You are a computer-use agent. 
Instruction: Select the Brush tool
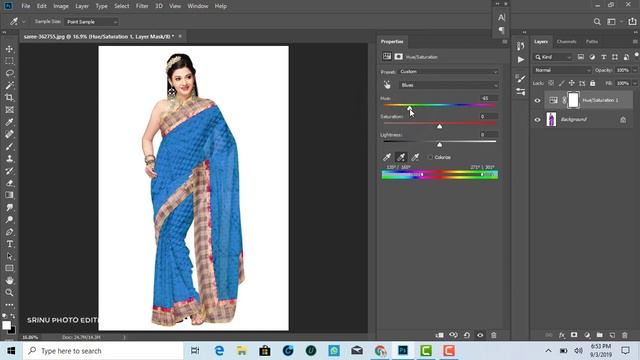(9, 147)
